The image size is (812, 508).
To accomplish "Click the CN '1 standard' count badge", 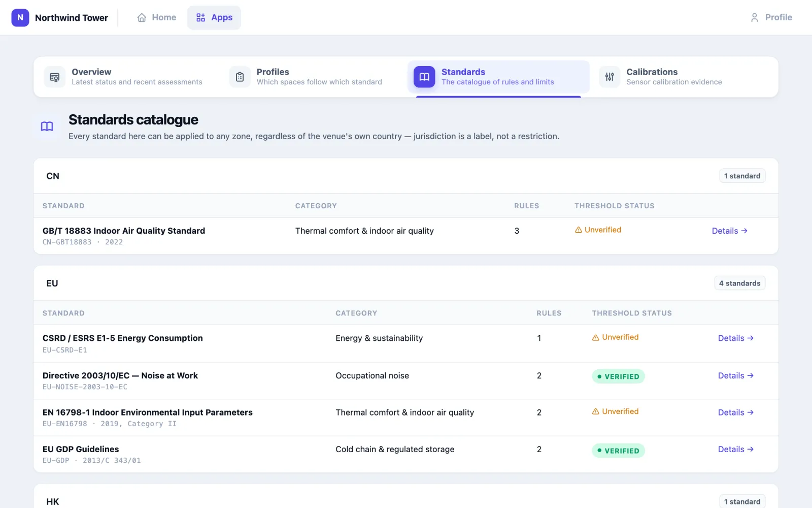I will [742, 176].
